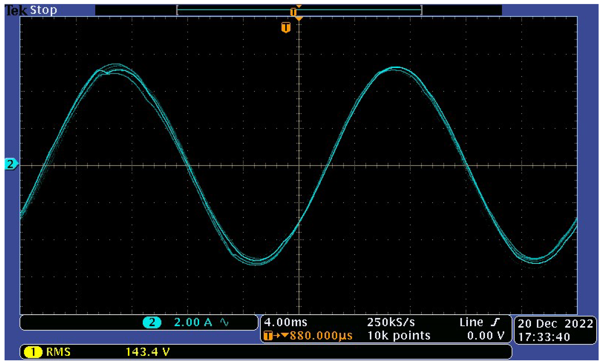Click the 20 Dec 2022 date display

point(555,324)
